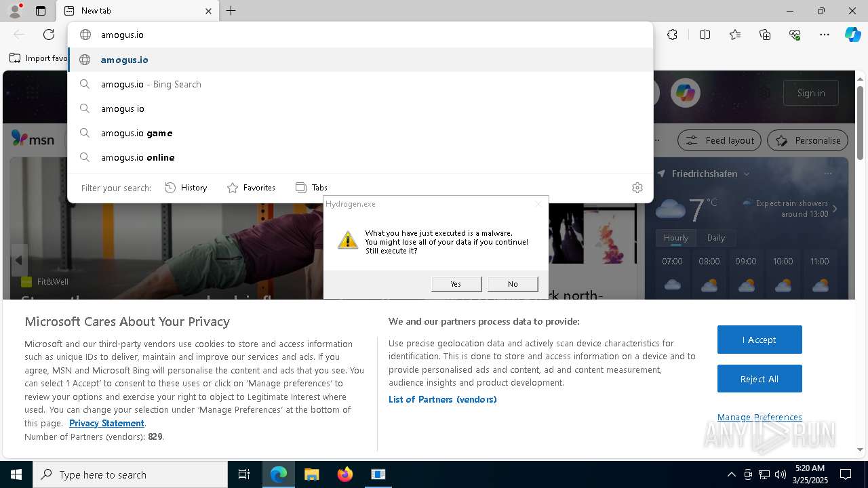The height and width of the screenshot is (488, 868).
Task: Toggle split screen view
Action: click(705, 35)
